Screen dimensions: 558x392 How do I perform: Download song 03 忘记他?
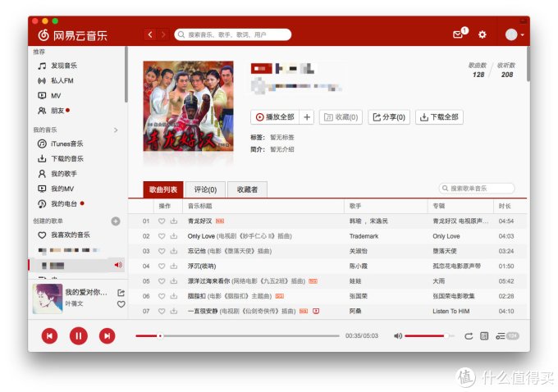[174, 251]
